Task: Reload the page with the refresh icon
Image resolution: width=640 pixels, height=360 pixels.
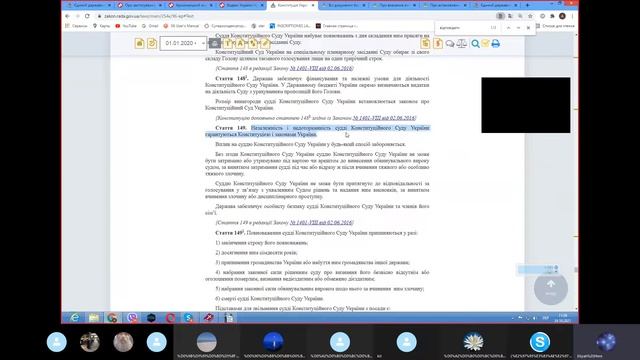Action: (87, 16)
